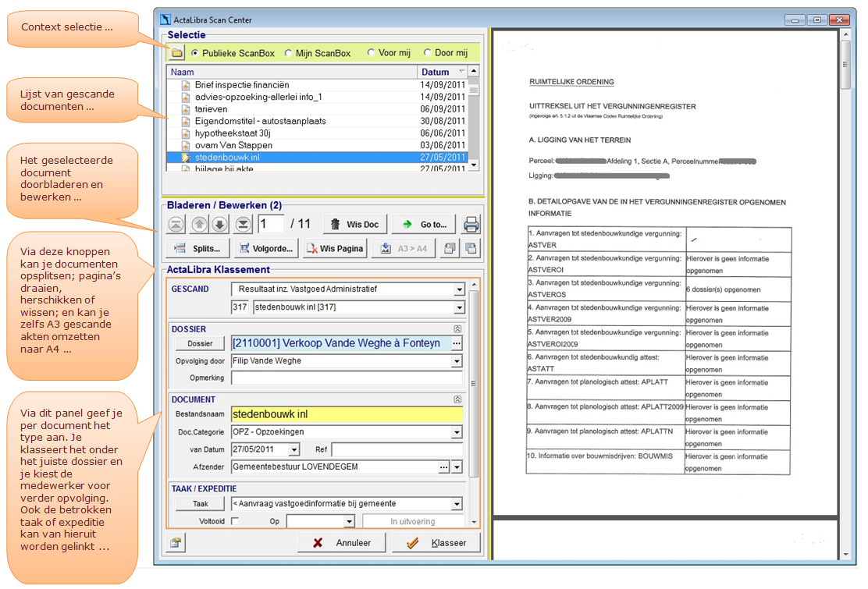Screen dimensions: 868x589
Task: Jump to first page of document
Action: [176, 224]
